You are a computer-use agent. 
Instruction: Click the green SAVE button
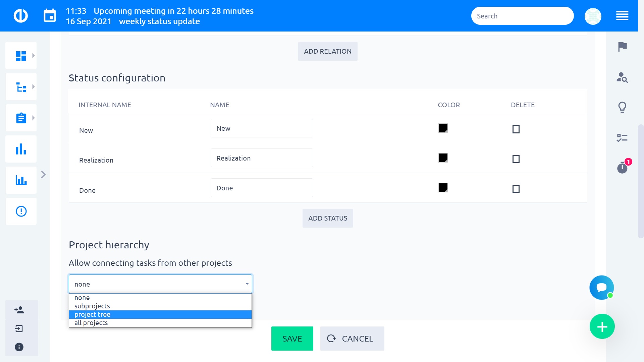pos(292,339)
